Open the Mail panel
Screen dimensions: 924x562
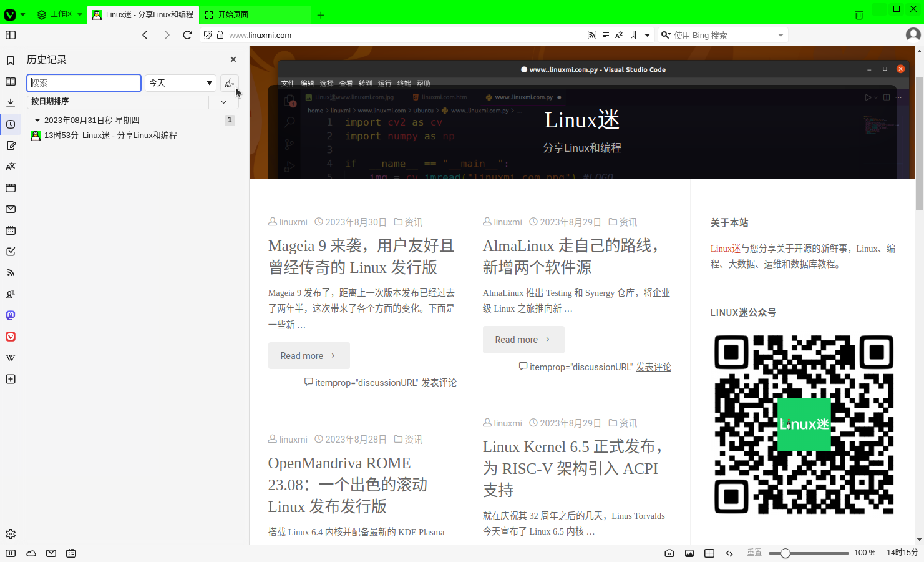coord(11,209)
